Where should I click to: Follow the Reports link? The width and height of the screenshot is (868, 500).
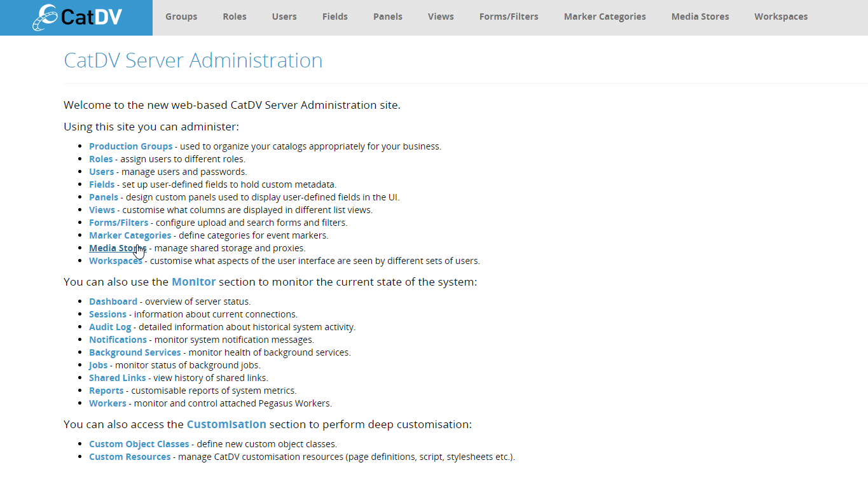click(106, 391)
